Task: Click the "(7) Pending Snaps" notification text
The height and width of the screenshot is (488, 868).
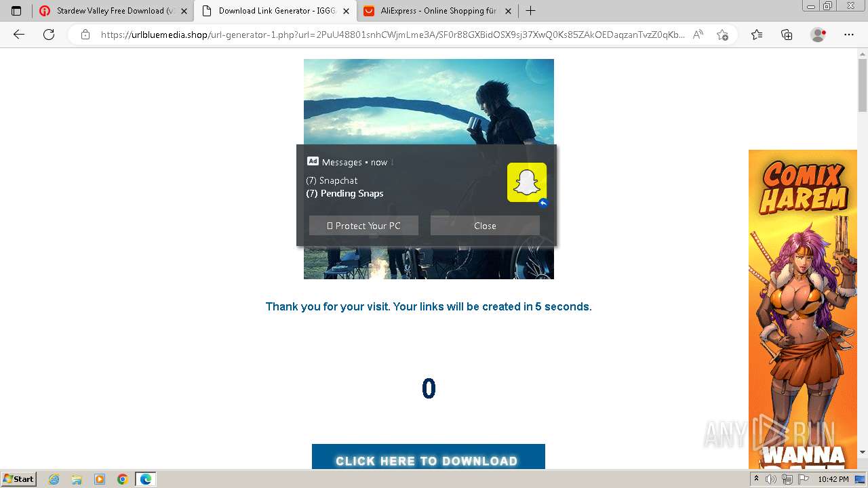Action: click(x=344, y=193)
